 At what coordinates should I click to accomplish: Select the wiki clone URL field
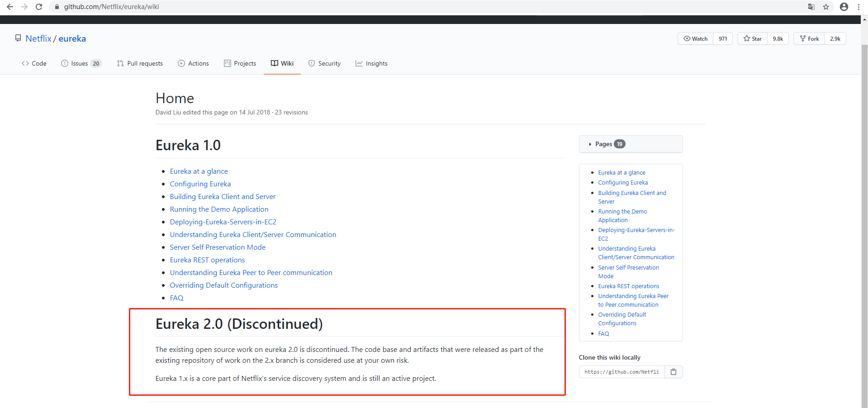621,372
